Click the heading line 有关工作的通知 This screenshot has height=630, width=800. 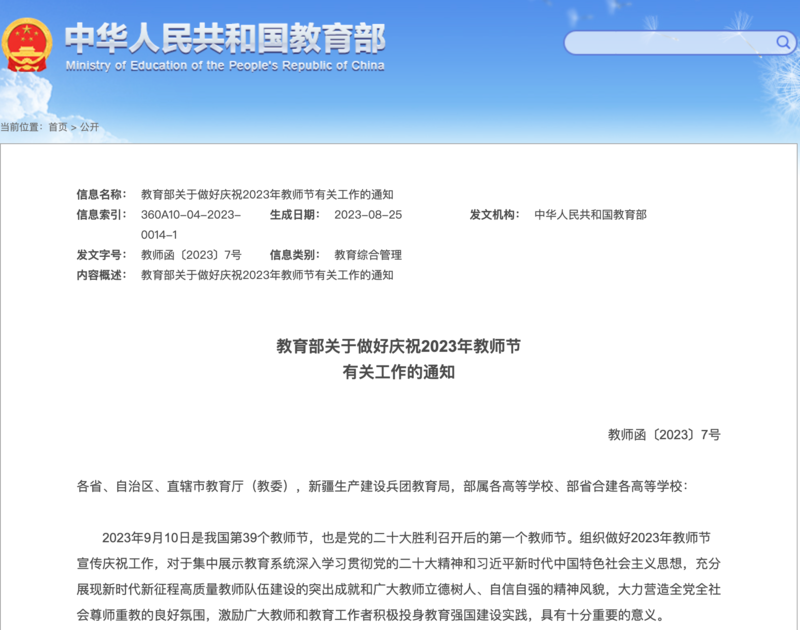pyautogui.click(x=398, y=372)
